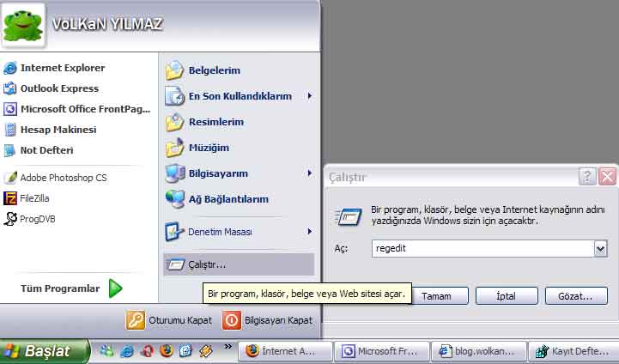Viewport: 619px width, 364px height.
Task: Open En Son Kullandıklarım recent documents
Action: coord(240,96)
